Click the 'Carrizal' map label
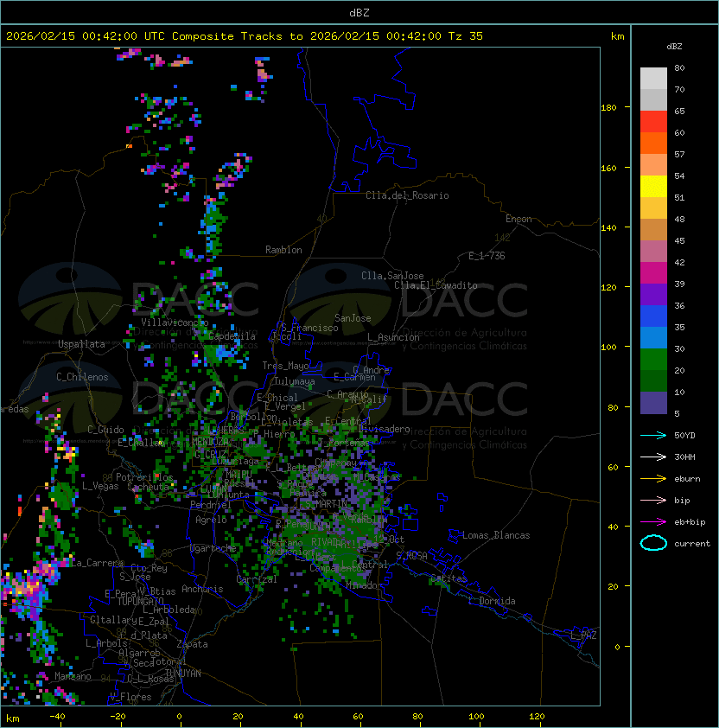719x728 pixels. point(257,579)
